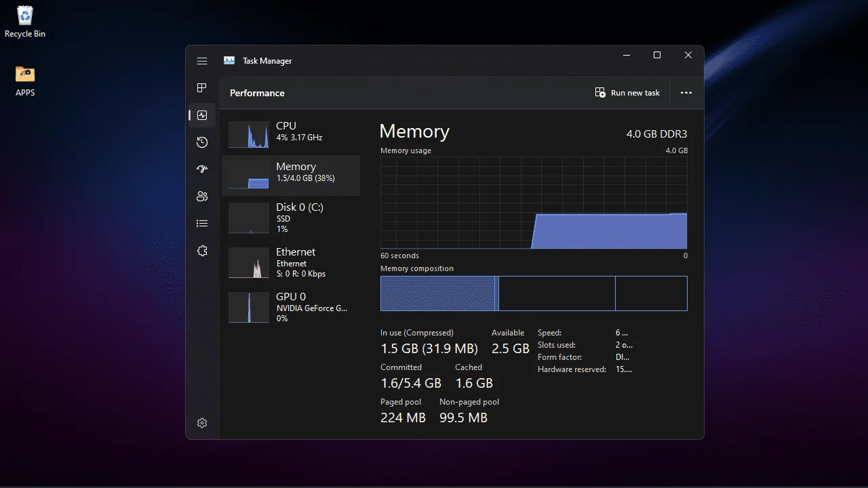Click the Task Manager title bar app icon

tap(229, 61)
